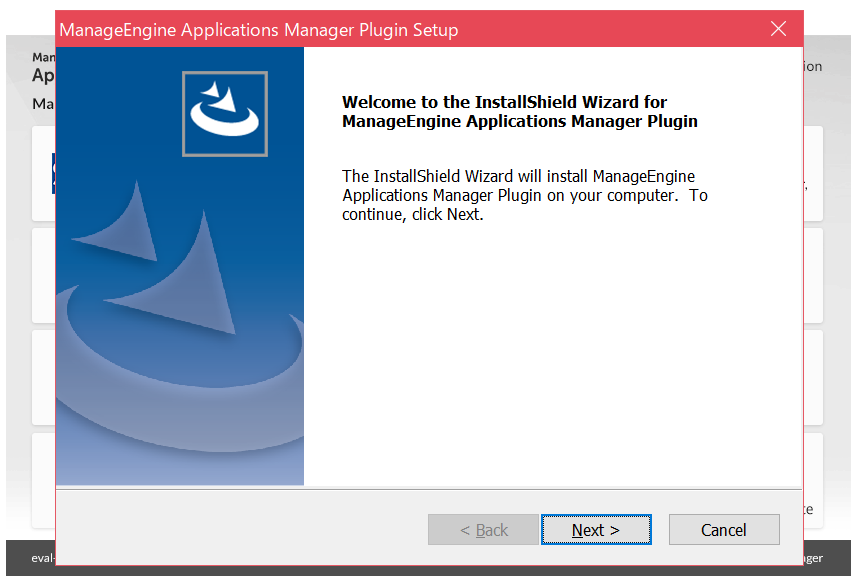Click the second background card's right edge

[x=813, y=275]
